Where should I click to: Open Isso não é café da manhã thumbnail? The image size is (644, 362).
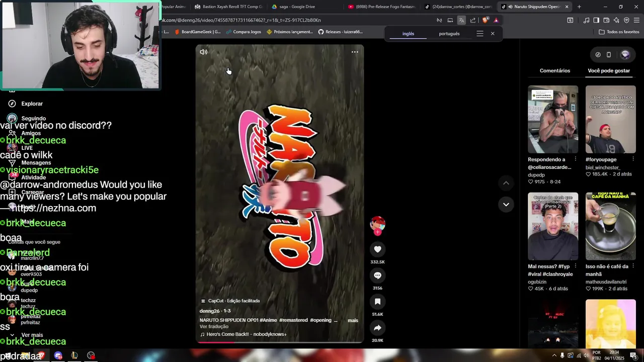click(611, 226)
